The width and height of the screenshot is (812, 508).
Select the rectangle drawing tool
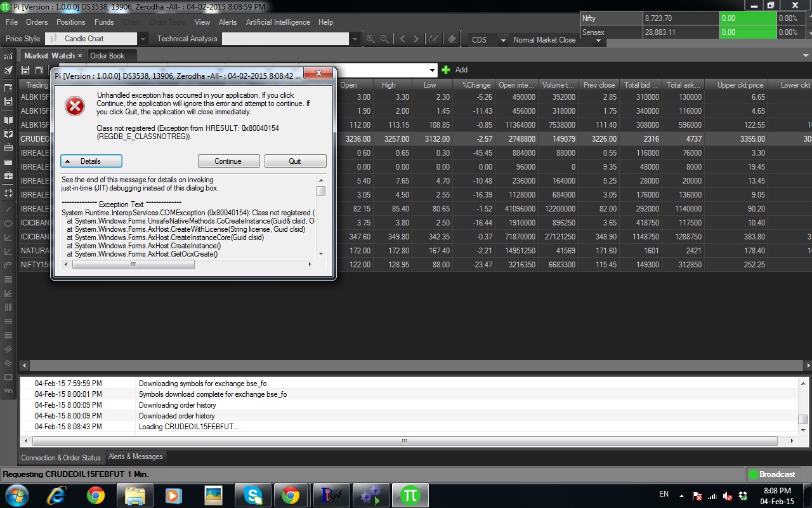pos(8,377)
